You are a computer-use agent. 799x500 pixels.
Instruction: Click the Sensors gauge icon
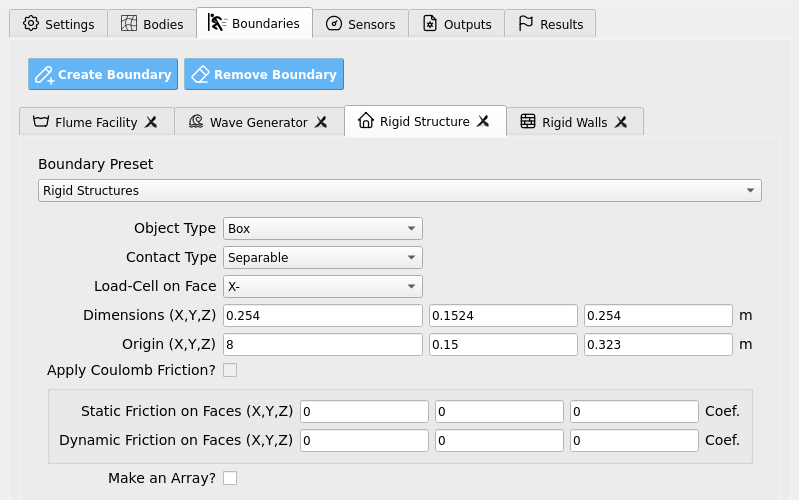pos(334,23)
